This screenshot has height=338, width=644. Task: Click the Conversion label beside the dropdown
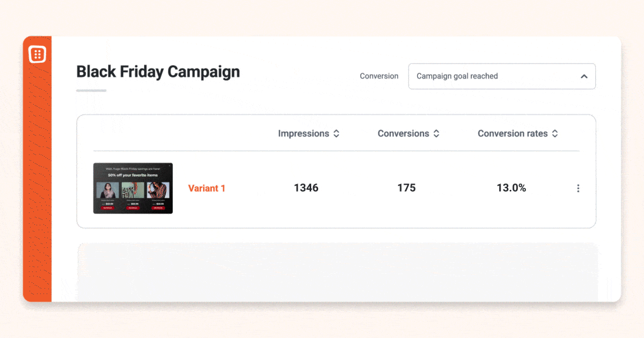point(379,76)
